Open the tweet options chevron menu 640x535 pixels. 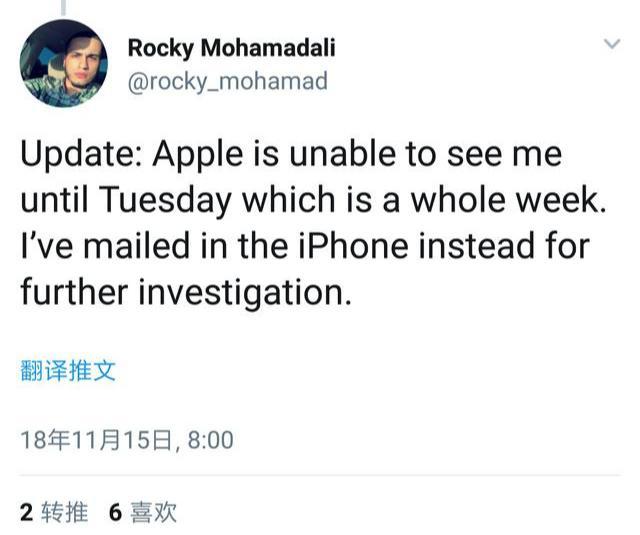pos(612,43)
